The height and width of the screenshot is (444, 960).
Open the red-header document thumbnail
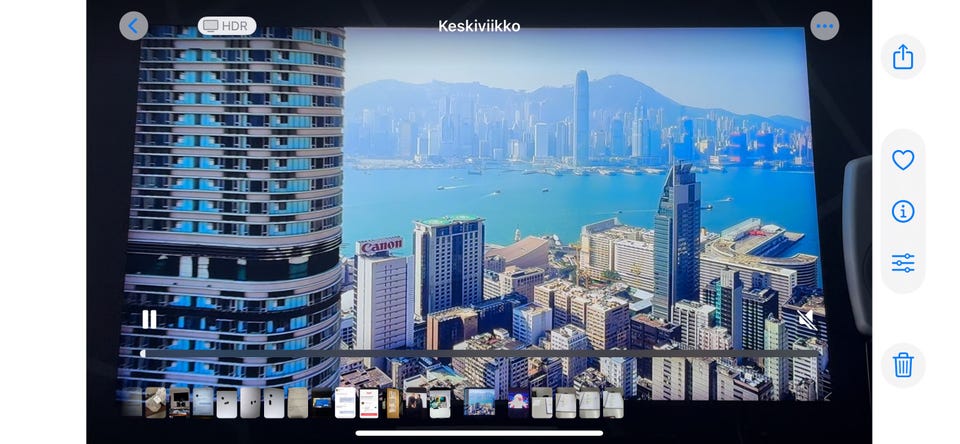pyautogui.click(x=369, y=403)
